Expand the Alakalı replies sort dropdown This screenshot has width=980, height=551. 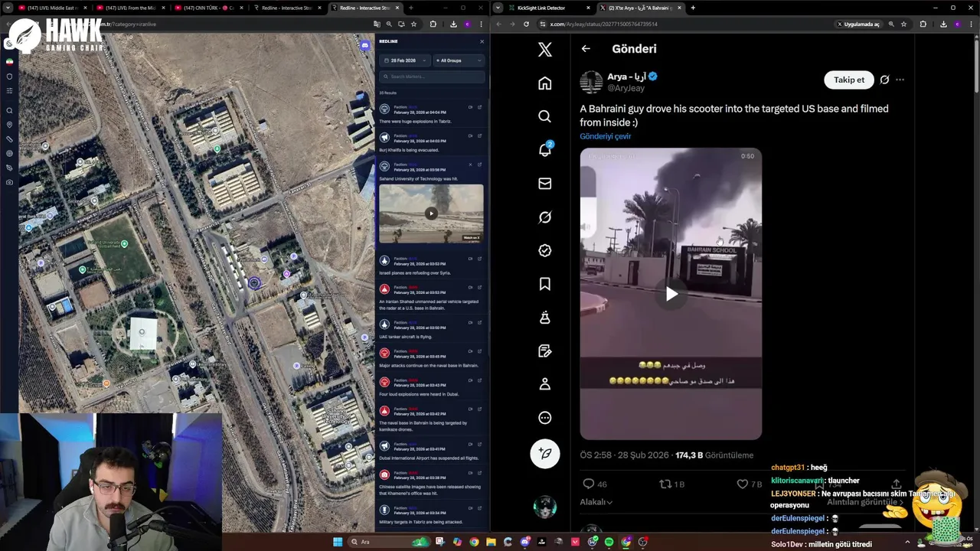[596, 502]
